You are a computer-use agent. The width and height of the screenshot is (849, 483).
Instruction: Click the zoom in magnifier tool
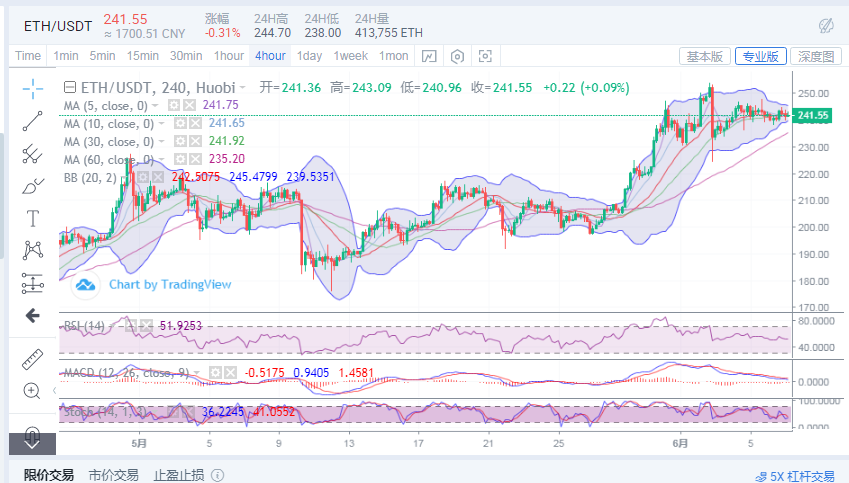pyautogui.click(x=33, y=391)
